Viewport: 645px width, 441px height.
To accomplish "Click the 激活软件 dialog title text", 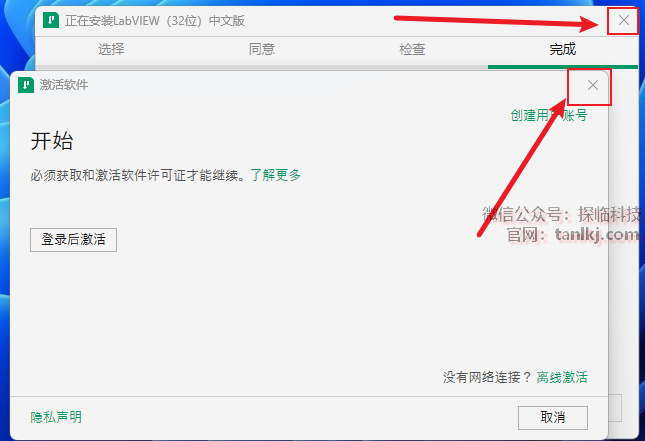I will tap(64, 85).
